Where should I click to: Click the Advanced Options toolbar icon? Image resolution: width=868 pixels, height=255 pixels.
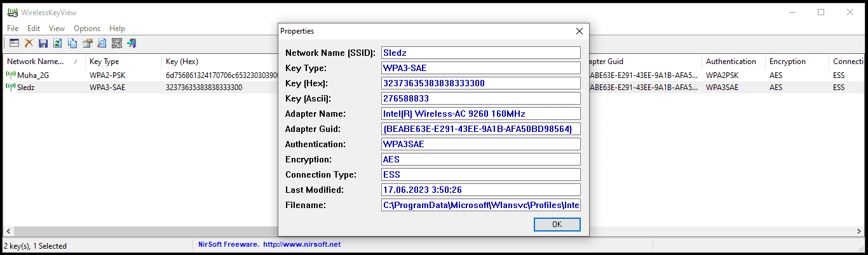[x=14, y=43]
